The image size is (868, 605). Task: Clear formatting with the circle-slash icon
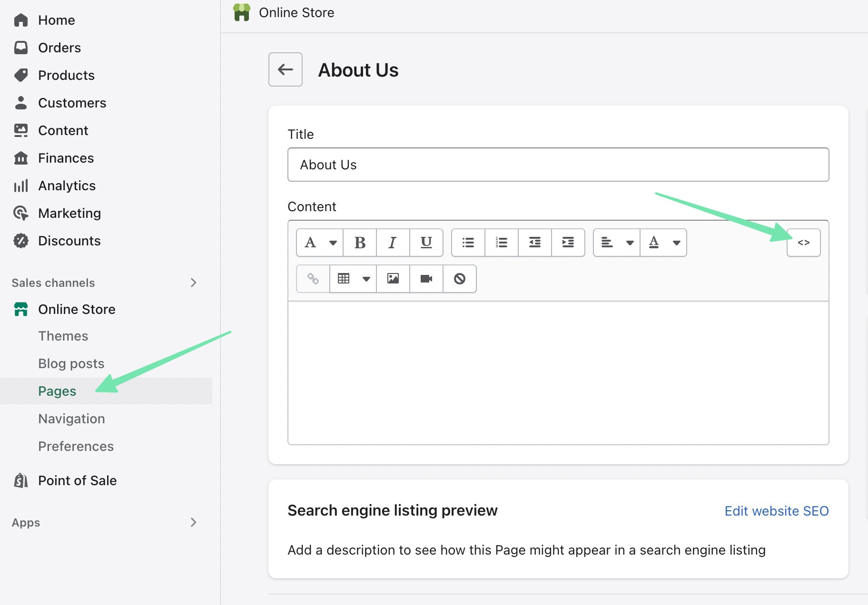click(x=459, y=279)
